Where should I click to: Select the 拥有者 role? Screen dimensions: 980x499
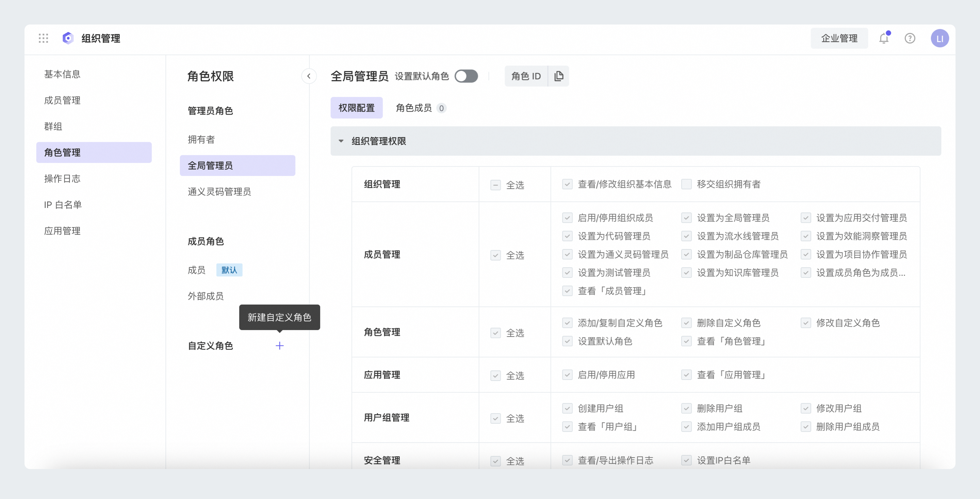pos(238,139)
